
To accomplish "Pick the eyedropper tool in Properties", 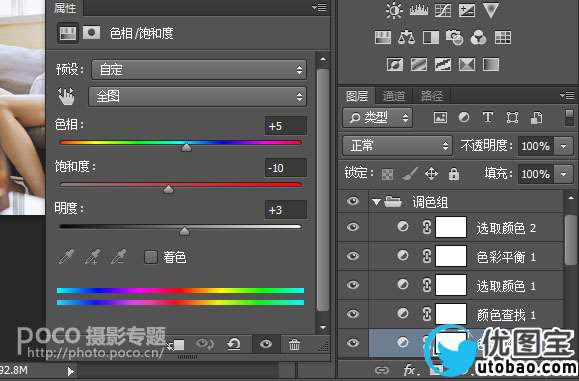I will [66, 257].
